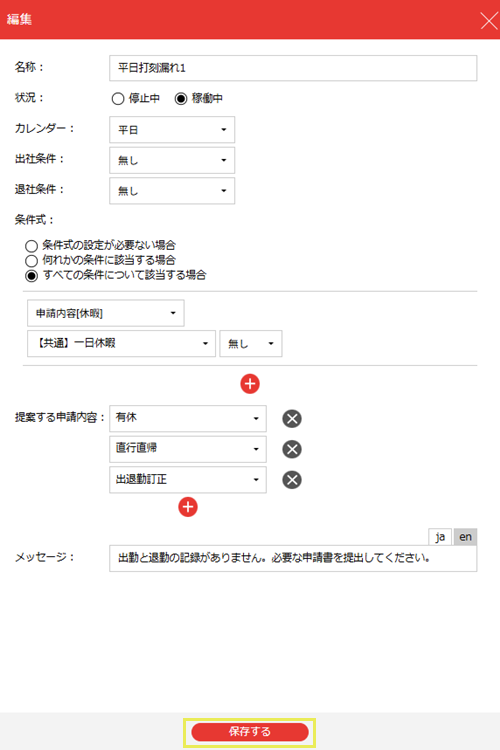This screenshot has width=500, height=750.
Task: Open the カレンダー dropdown showing 平日
Action: tap(172, 130)
